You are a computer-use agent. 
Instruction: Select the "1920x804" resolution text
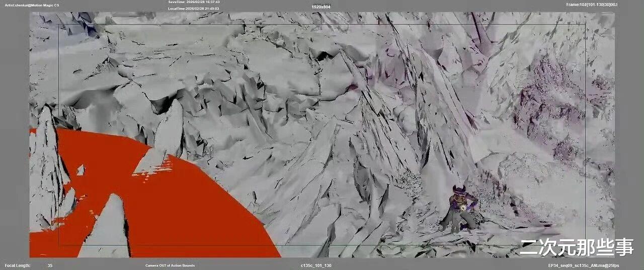(321, 7)
